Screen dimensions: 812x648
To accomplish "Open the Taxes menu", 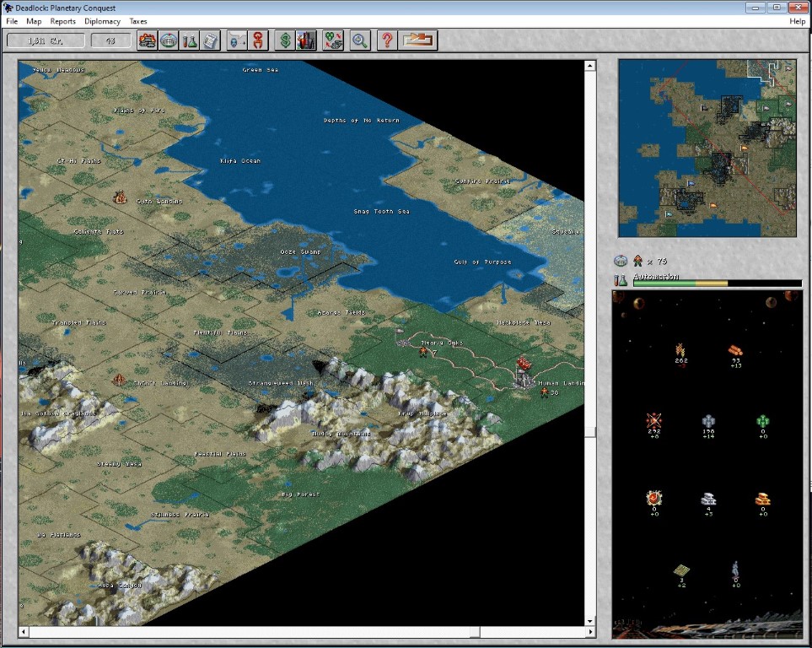I will [138, 21].
